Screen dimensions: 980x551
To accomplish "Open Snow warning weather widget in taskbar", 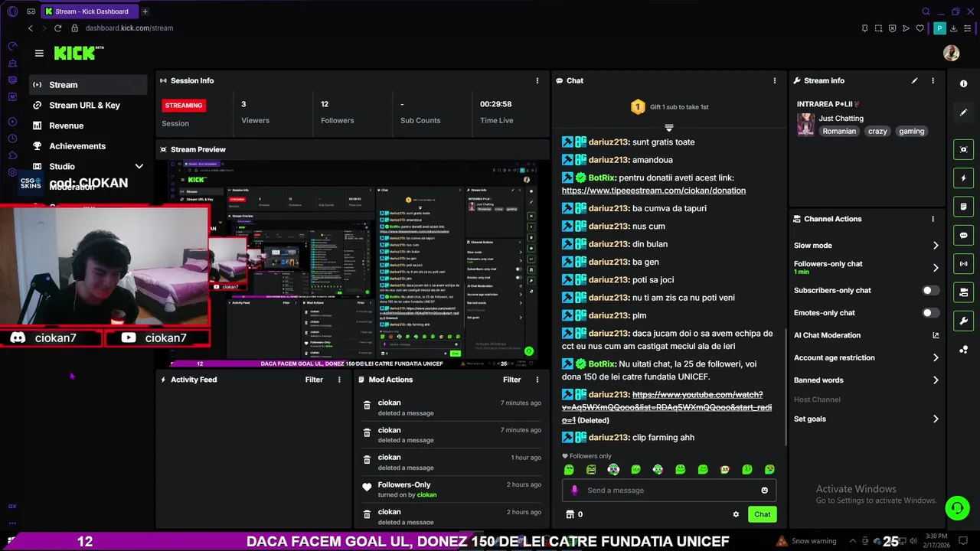I will tap(807, 541).
